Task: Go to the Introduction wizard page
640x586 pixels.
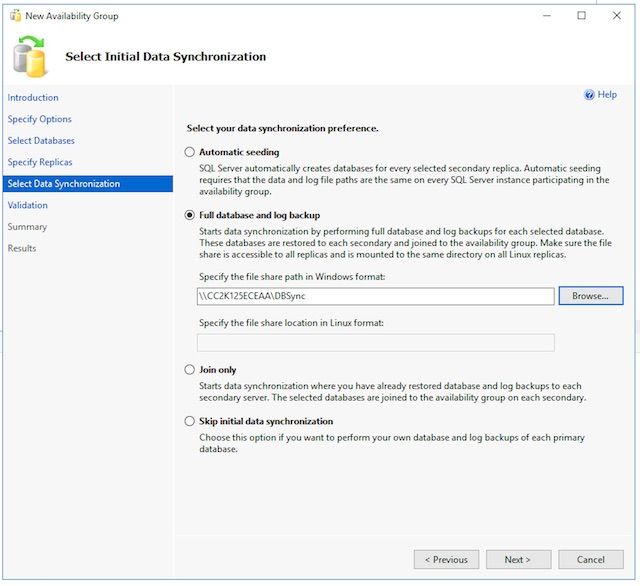Action: (x=33, y=98)
